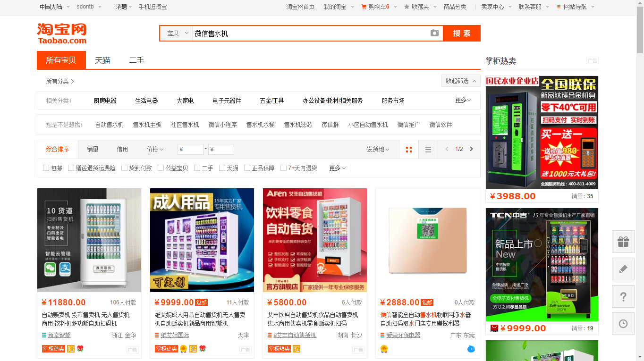Click the blue chat icon on ¥2888 item
The image size is (644, 361).
(x=471, y=349)
